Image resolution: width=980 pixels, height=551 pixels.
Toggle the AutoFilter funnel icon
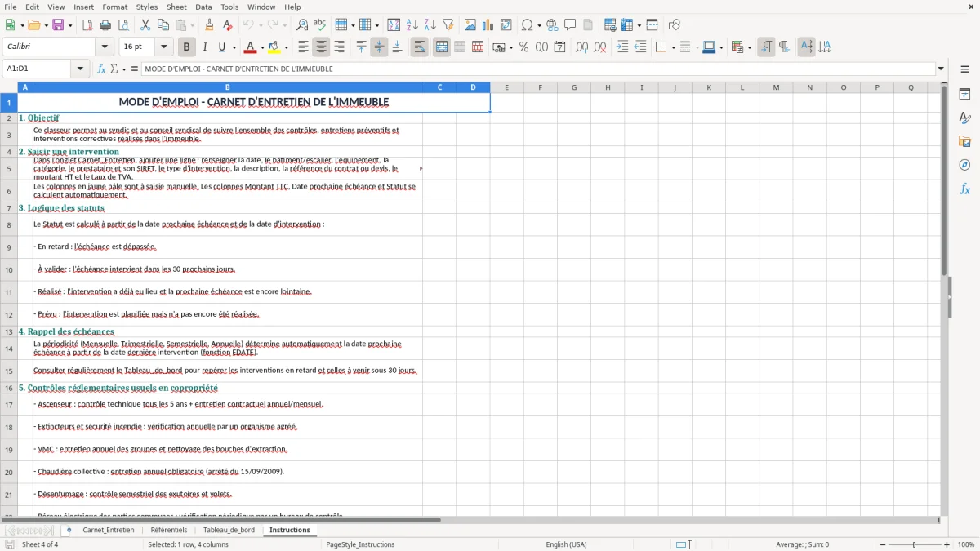click(x=448, y=25)
